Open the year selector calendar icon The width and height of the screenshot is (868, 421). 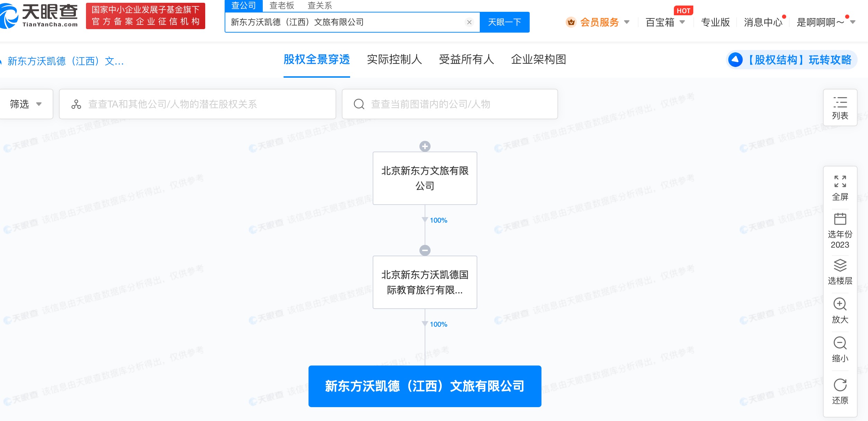(840, 219)
